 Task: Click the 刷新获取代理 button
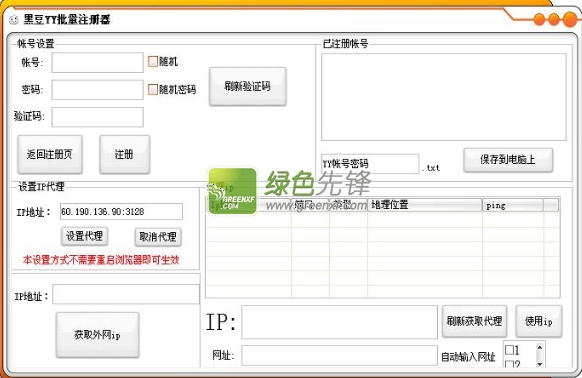tap(474, 321)
